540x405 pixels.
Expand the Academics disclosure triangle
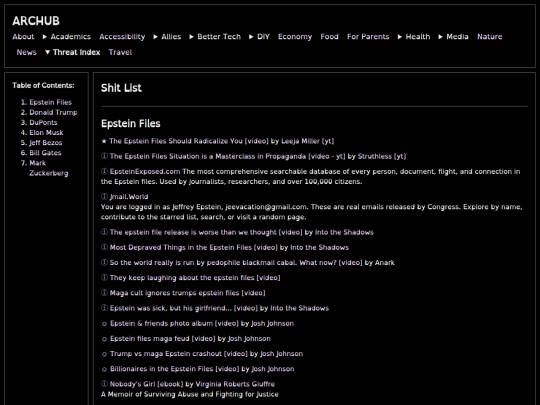tap(45, 37)
